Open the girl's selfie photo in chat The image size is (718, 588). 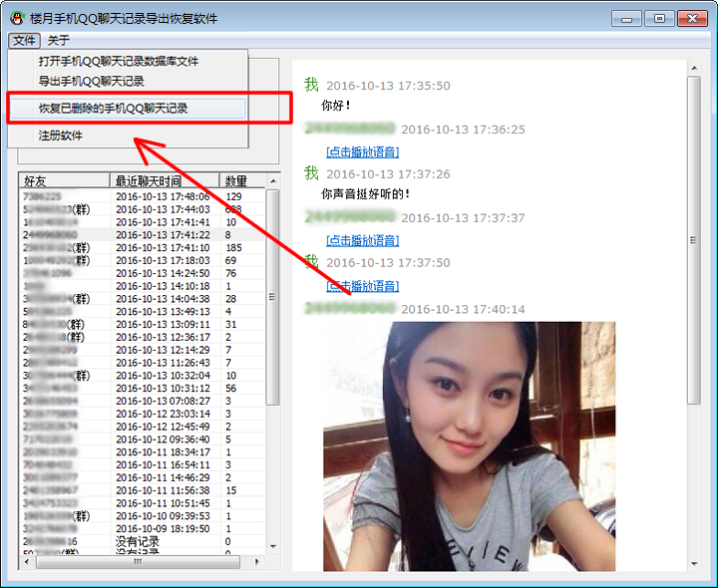(470, 446)
